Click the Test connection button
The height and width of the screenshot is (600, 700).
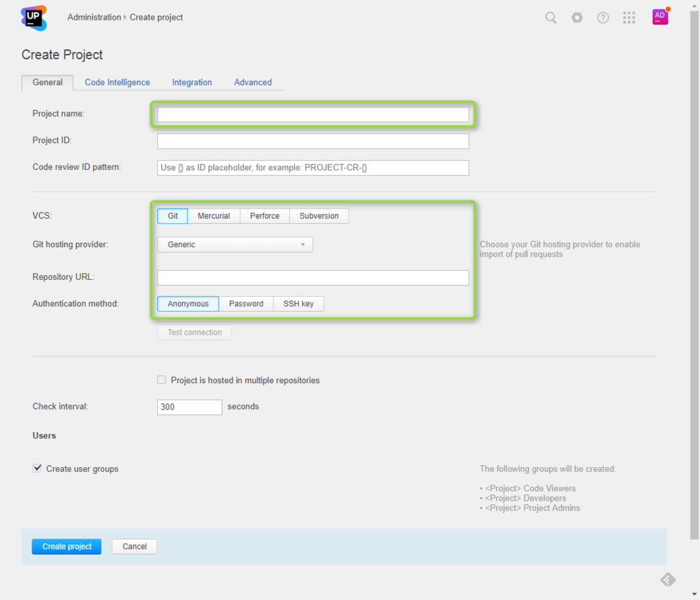coord(195,332)
